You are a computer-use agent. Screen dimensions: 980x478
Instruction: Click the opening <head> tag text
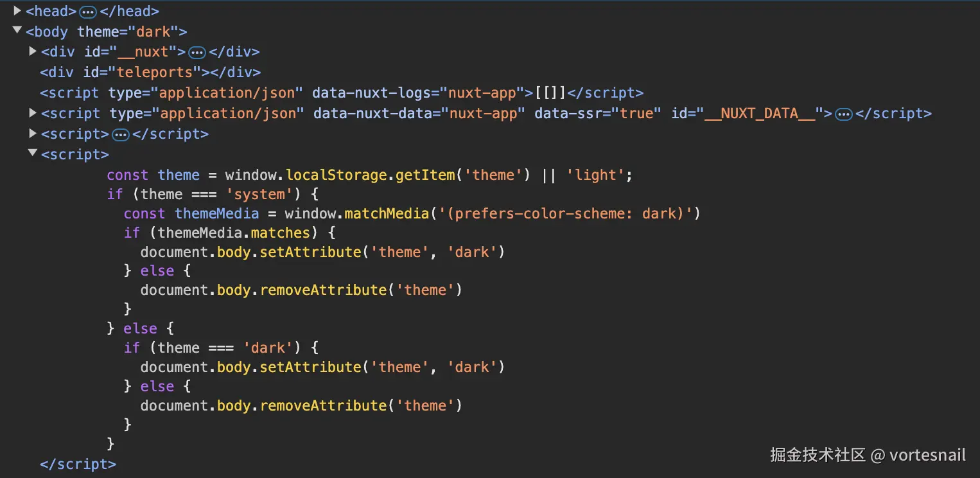[51, 11]
